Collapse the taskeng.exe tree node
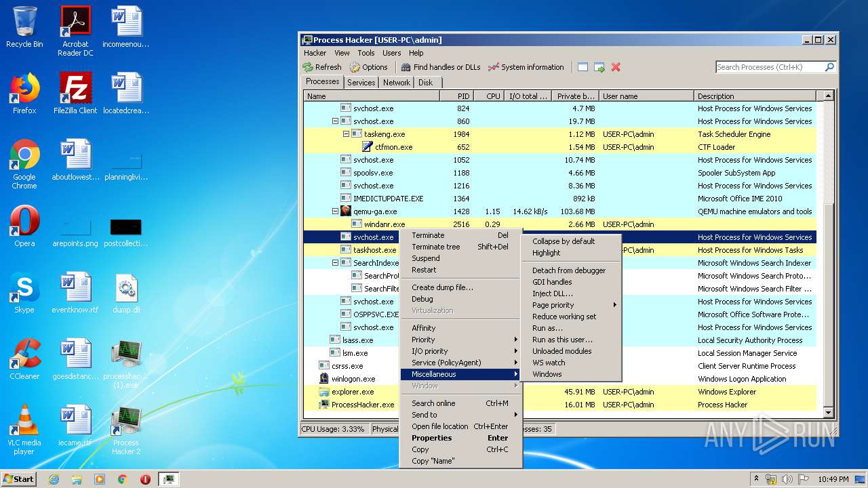 (x=346, y=134)
